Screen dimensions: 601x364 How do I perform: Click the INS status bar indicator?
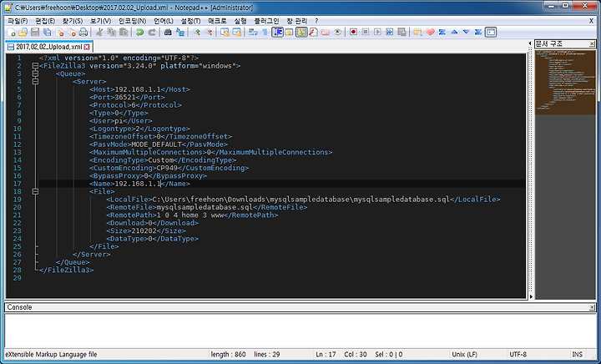[578, 355]
